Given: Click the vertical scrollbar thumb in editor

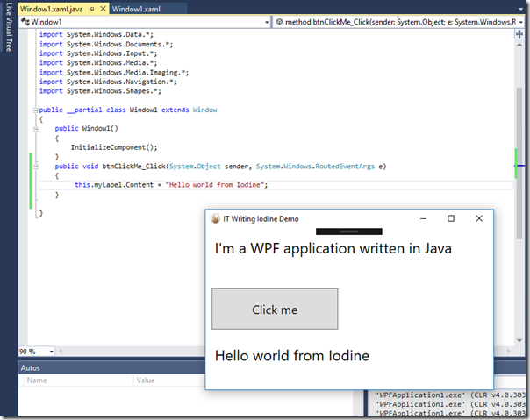Looking at the screenshot, I should 519,163.
